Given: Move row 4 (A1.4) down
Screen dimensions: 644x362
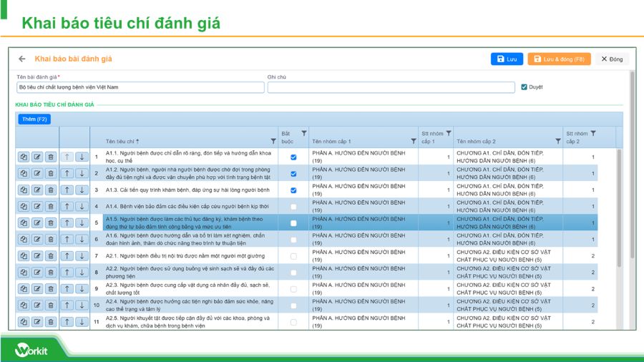Looking at the screenshot, I should 82,206.
